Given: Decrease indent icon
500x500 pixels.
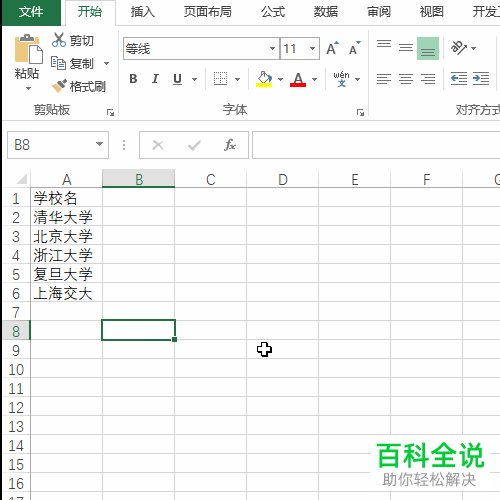Looking at the screenshot, I should 459,79.
